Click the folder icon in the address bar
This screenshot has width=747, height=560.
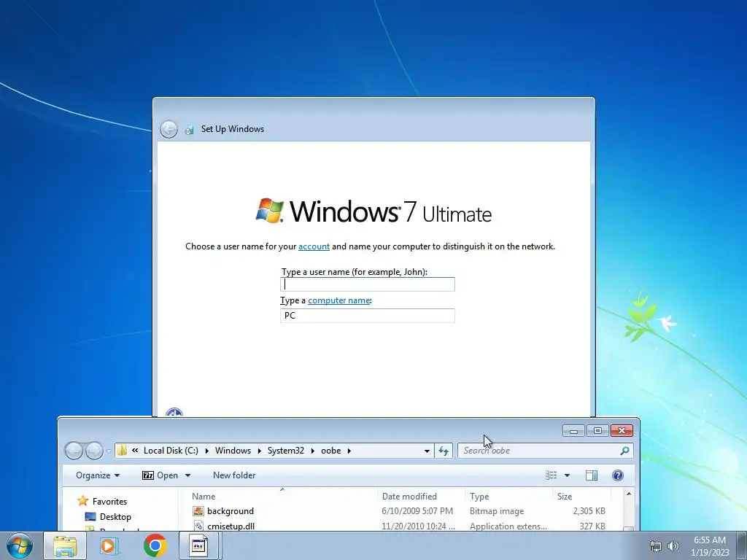[x=122, y=451]
